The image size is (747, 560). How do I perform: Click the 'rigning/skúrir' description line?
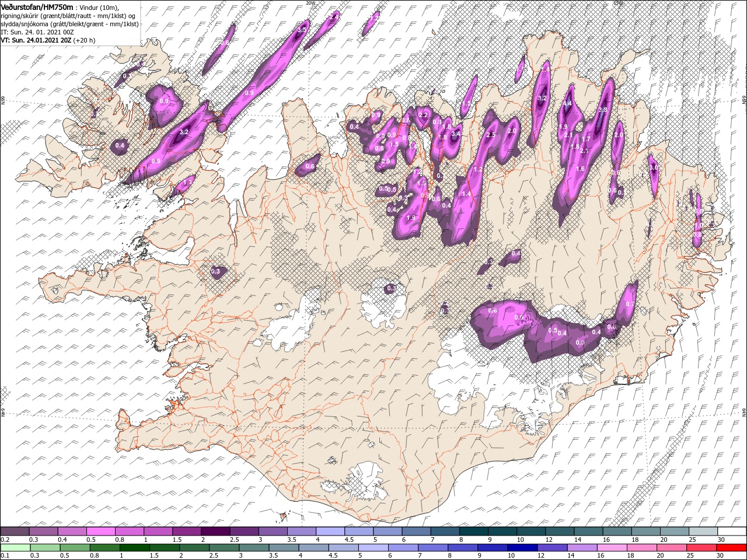point(68,16)
